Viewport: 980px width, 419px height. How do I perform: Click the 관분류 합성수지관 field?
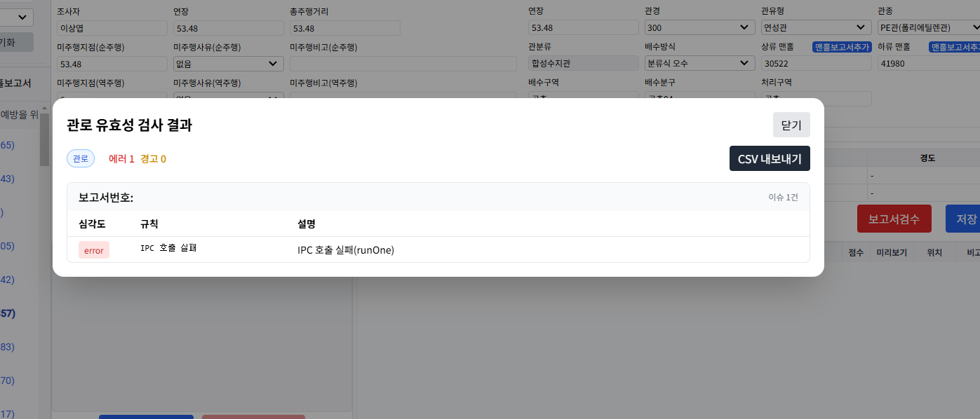(x=583, y=63)
